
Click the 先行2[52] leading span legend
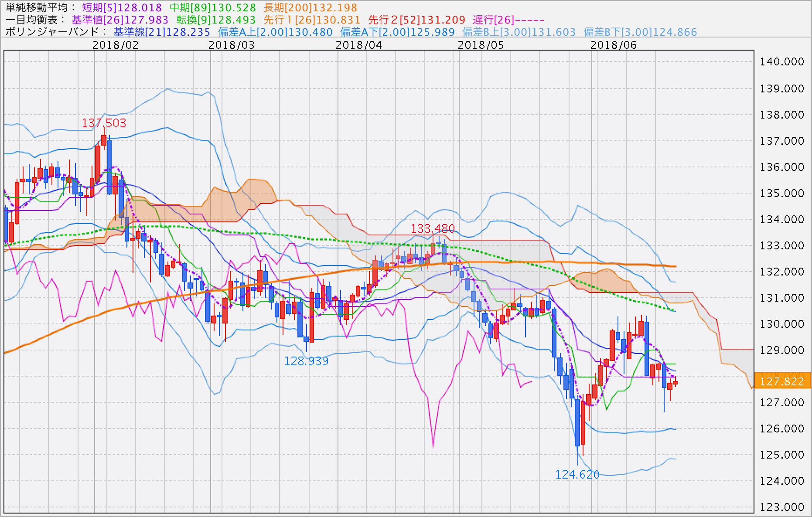[x=416, y=20]
